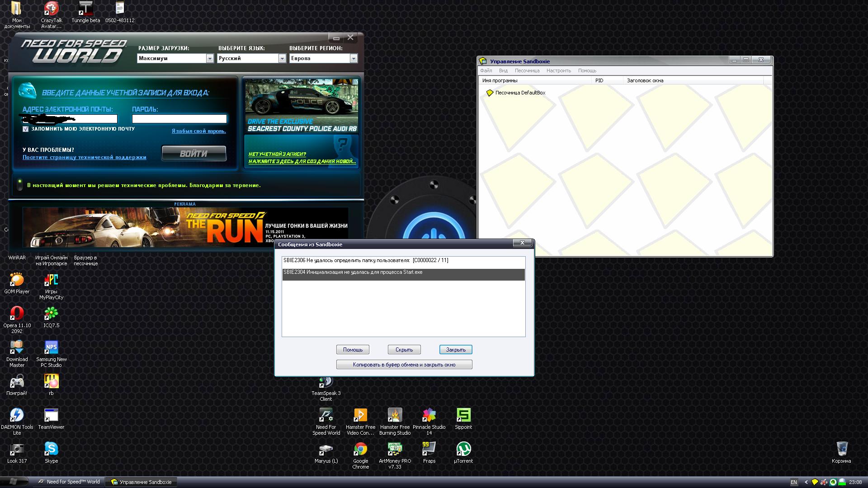Click the email address input field

point(70,119)
